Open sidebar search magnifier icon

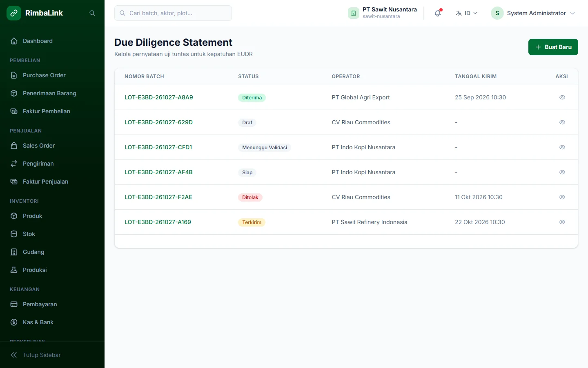[92, 13]
